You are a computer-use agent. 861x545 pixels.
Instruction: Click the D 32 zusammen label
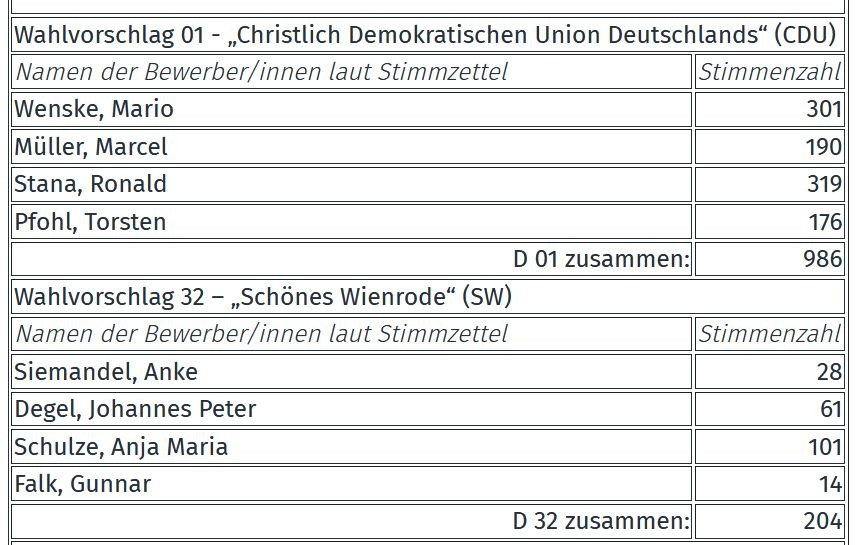click(601, 521)
